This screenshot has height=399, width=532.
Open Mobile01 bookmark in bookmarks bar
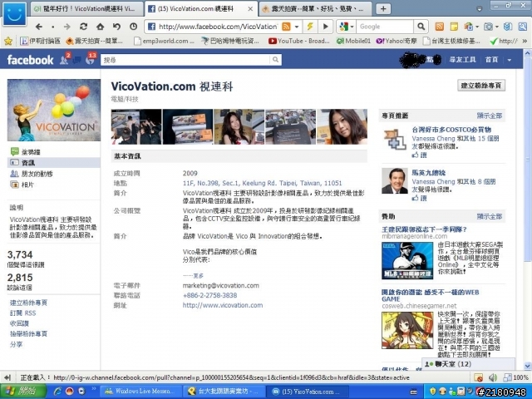(x=353, y=41)
